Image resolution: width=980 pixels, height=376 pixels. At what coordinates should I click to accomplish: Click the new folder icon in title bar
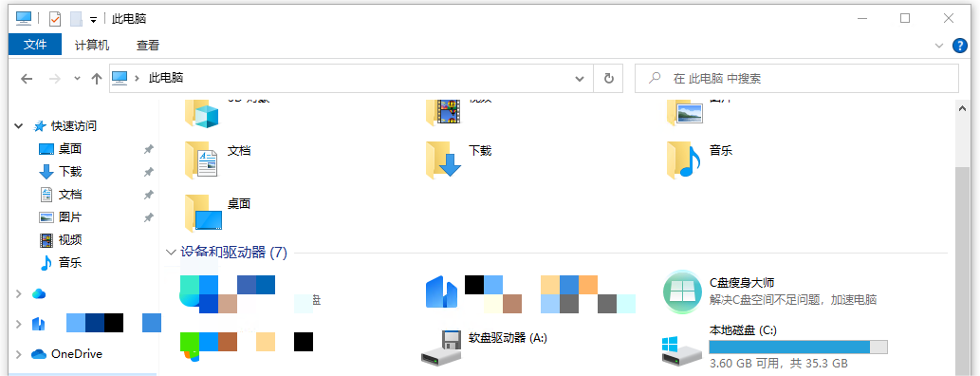pyautogui.click(x=76, y=19)
